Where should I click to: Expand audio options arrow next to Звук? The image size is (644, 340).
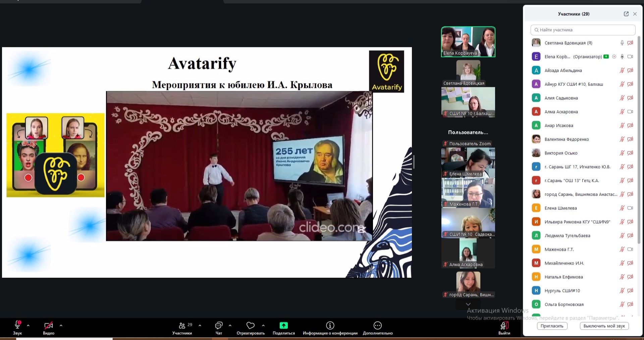28,325
